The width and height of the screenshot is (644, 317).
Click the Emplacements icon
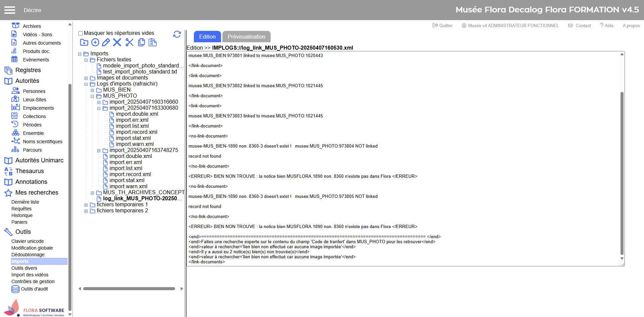[x=15, y=107]
